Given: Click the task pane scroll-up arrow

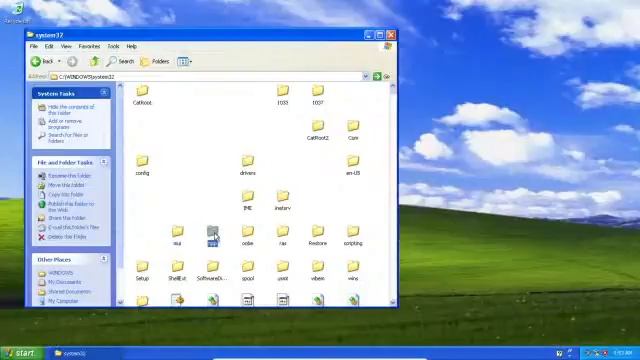Looking at the screenshot, I should pos(120,86).
